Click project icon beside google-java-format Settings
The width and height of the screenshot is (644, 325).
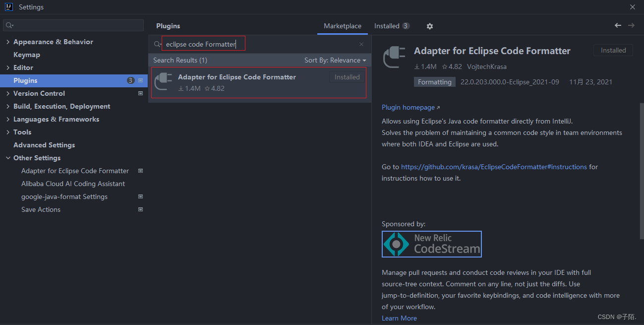point(140,196)
